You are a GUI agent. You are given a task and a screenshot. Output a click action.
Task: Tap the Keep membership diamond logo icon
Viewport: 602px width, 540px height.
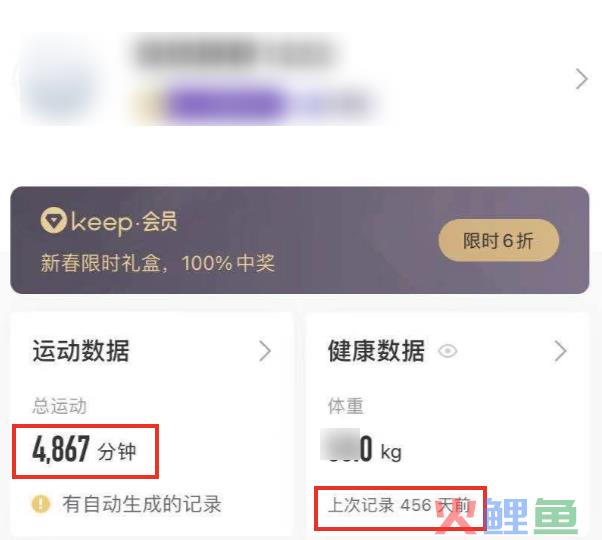coord(53,220)
